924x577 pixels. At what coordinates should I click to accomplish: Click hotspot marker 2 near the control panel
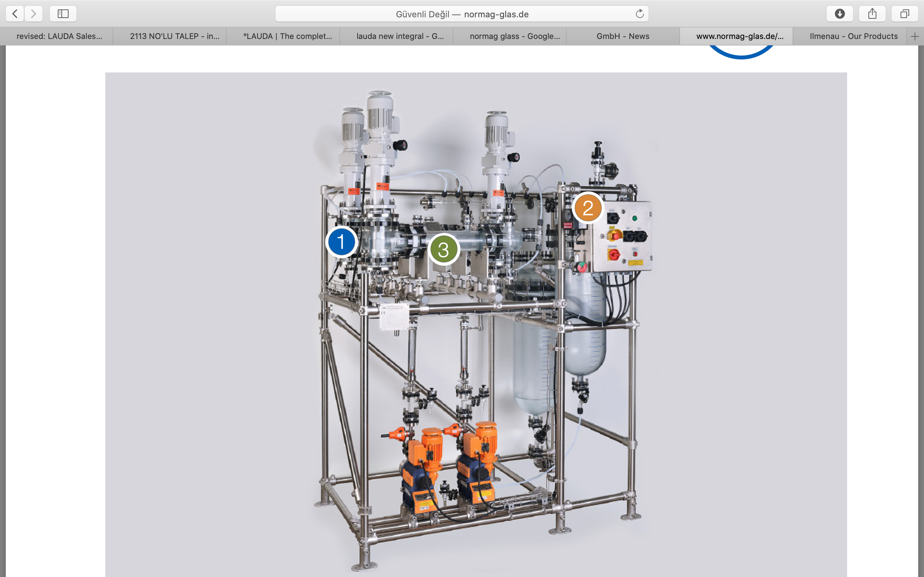588,208
